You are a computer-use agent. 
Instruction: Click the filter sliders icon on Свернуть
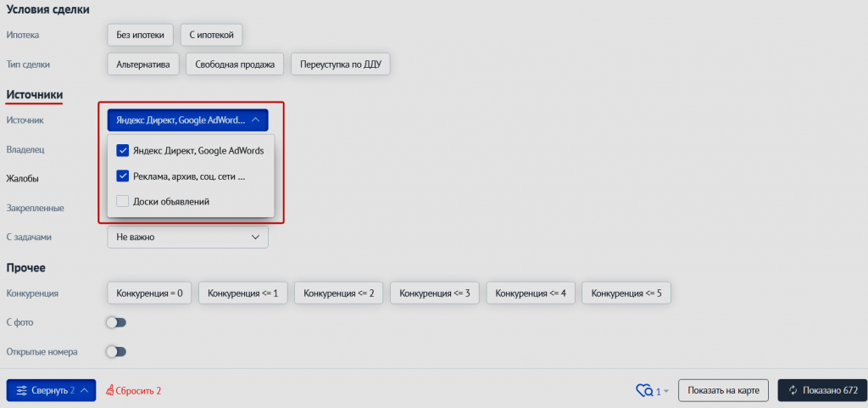(22, 390)
